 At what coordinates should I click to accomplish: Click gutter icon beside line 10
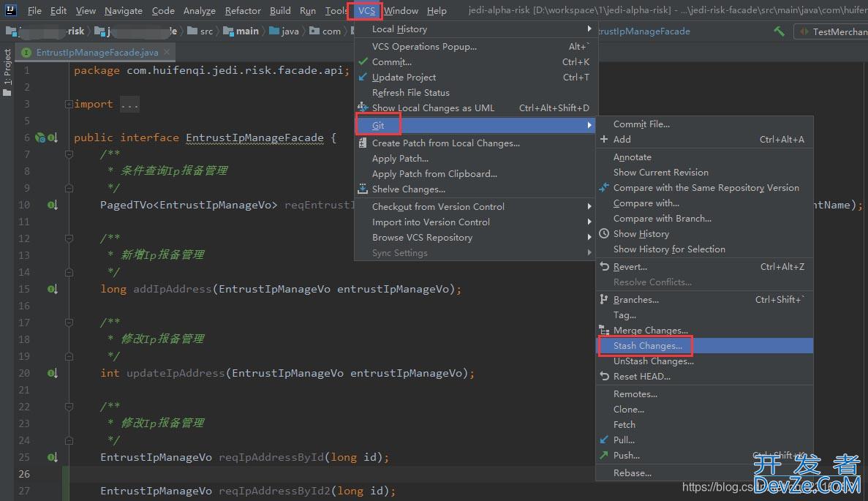52,206
